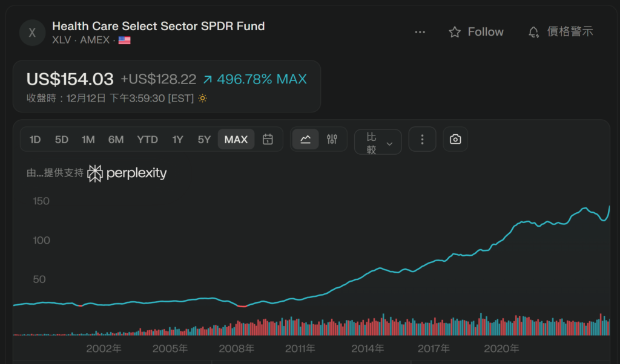The width and height of the screenshot is (620, 364).
Task: Select the 5Y time range
Action: (204, 140)
